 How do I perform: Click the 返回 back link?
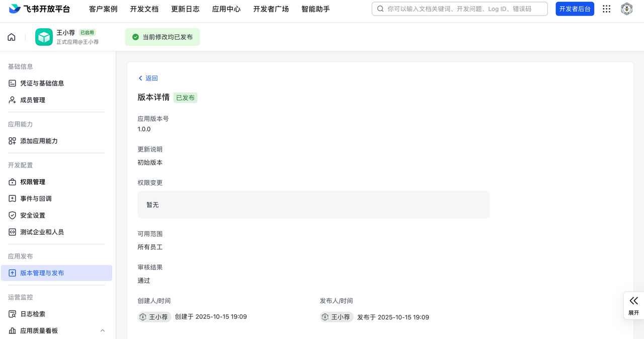(148, 78)
